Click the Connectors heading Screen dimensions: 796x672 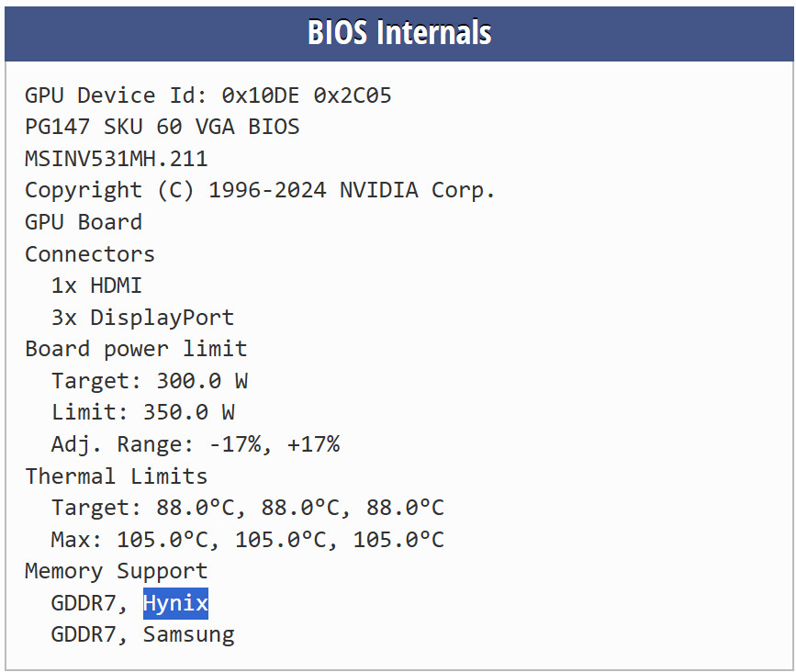click(90, 254)
